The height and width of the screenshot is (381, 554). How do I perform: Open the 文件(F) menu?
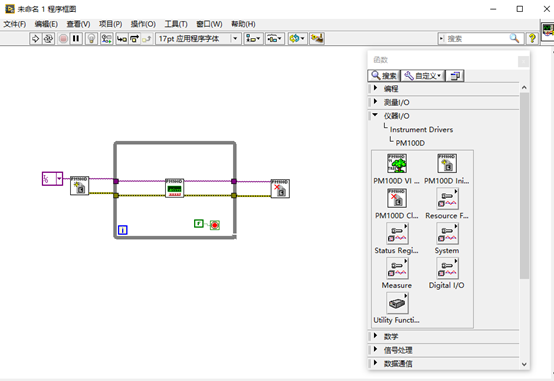[14, 24]
